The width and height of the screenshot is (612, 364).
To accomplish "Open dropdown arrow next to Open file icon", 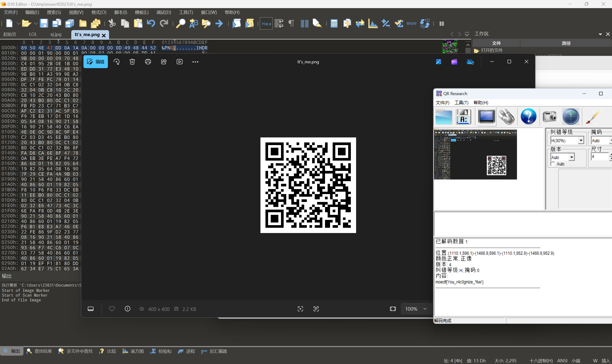I will point(36,24).
